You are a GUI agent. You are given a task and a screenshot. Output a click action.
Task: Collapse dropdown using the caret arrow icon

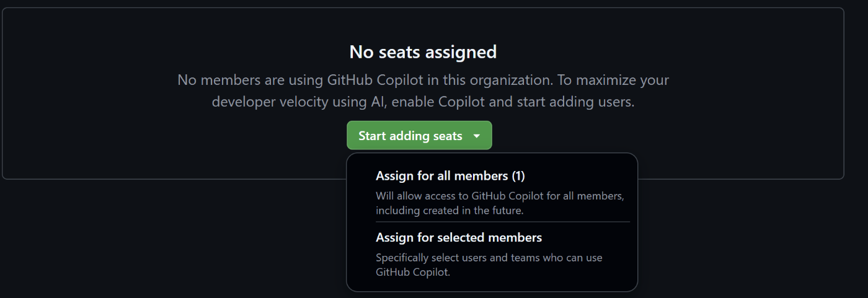tap(476, 136)
